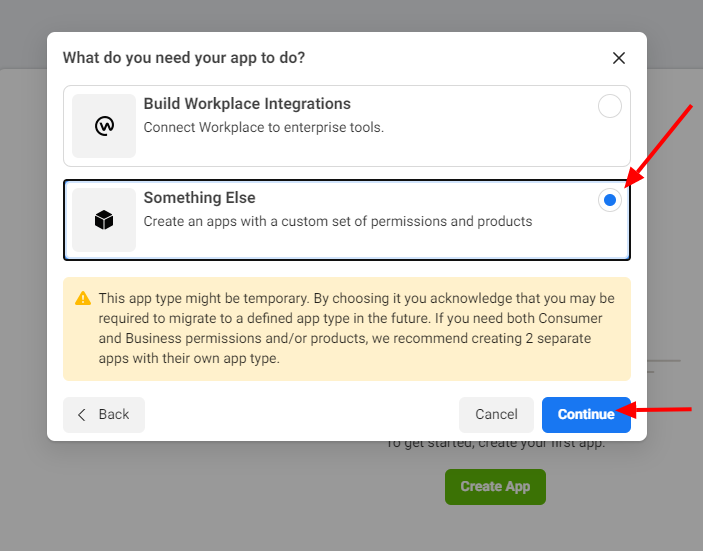Select the Build Workplace Integrations radio button
The height and width of the screenshot is (551, 703).
610,106
